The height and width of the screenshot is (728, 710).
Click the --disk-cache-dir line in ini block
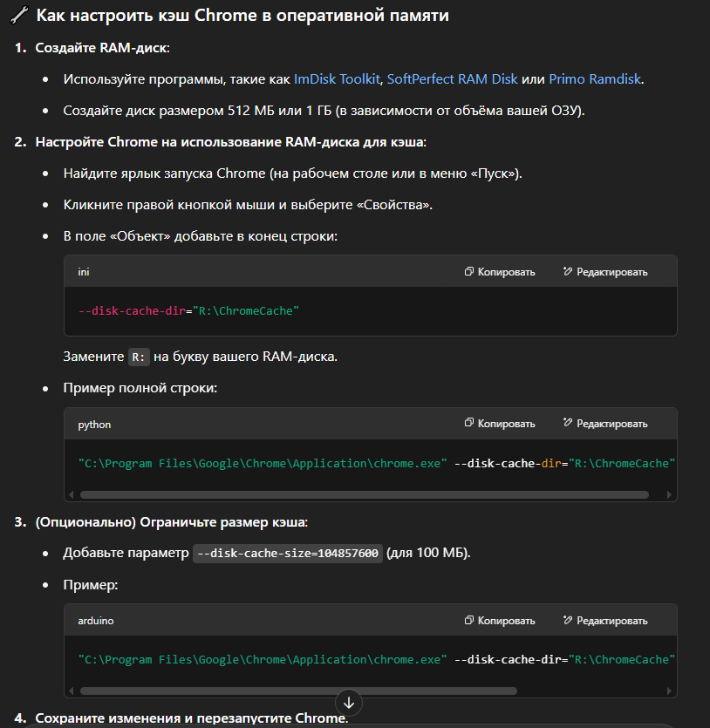pos(188,310)
